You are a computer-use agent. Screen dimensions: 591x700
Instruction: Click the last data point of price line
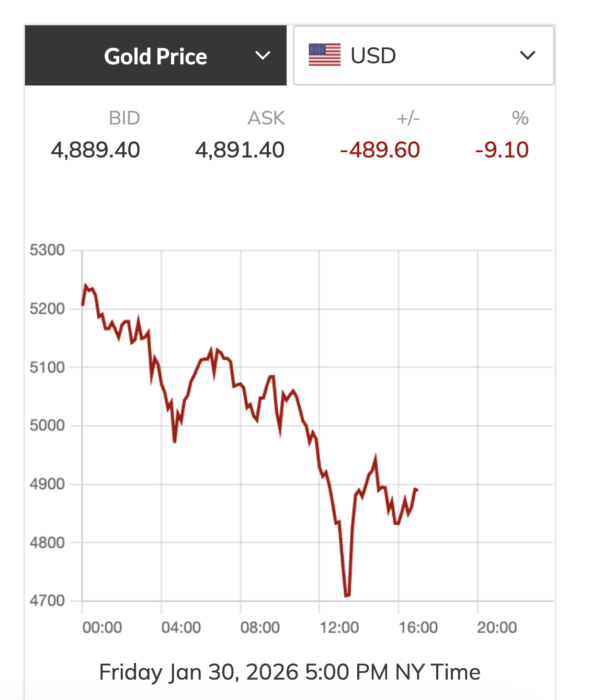(416, 490)
